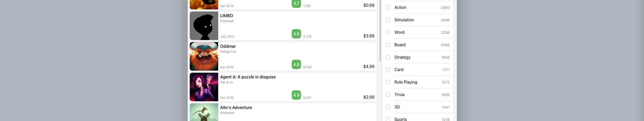Click the 4.7 rating badge in top row
Screen dimensions: 644x121
(x=296, y=4)
